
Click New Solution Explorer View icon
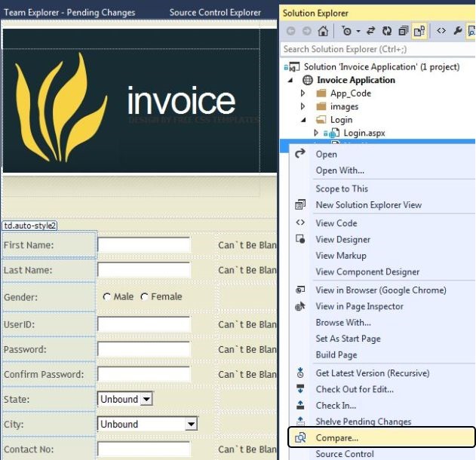click(x=300, y=205)
